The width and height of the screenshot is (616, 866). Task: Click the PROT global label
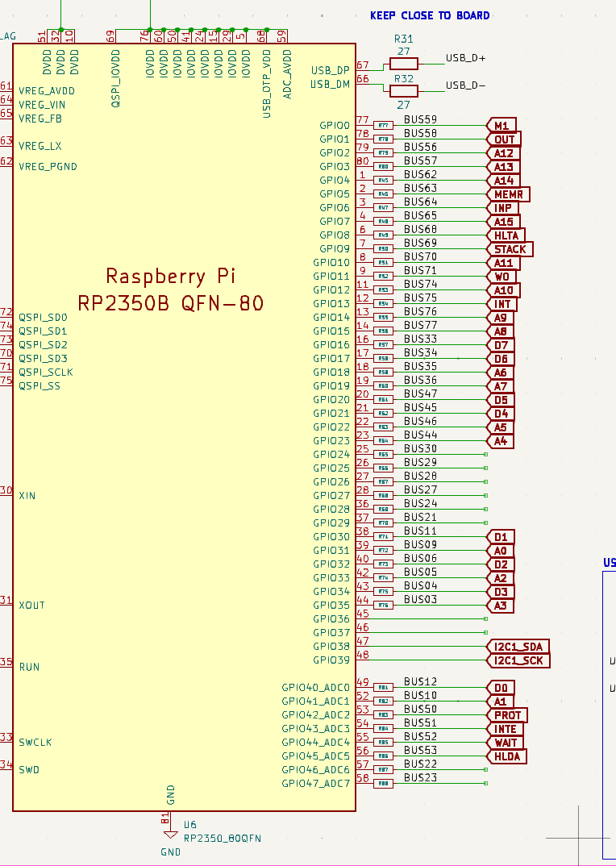(507, 715)
